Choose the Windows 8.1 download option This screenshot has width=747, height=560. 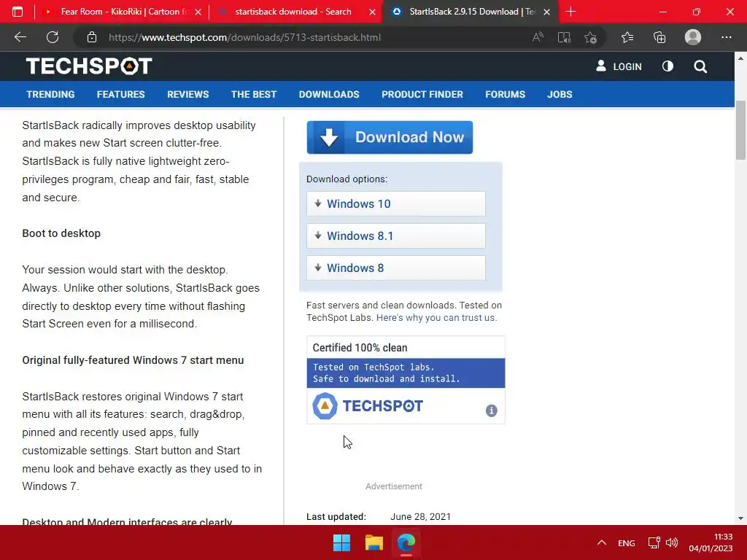coord(396,236)
